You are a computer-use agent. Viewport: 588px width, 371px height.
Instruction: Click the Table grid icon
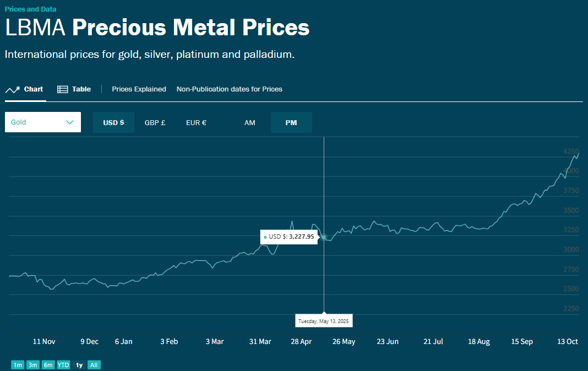tap(63, 89)
